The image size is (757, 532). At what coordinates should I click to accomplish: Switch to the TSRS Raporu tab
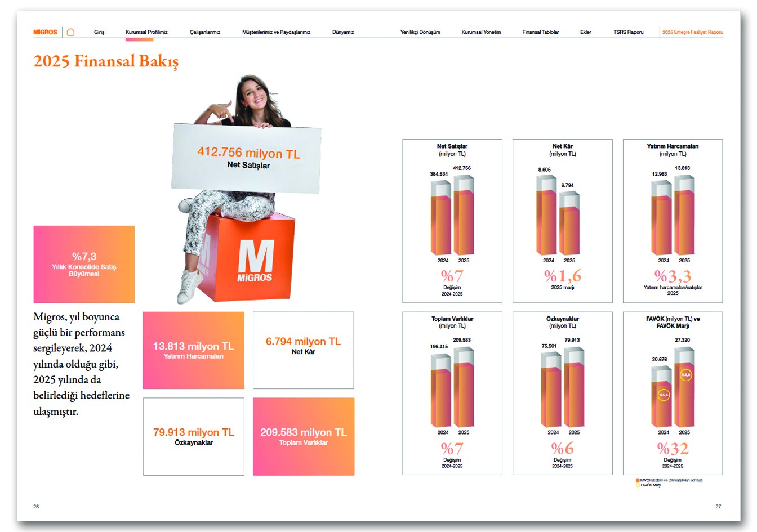[629, 32]
